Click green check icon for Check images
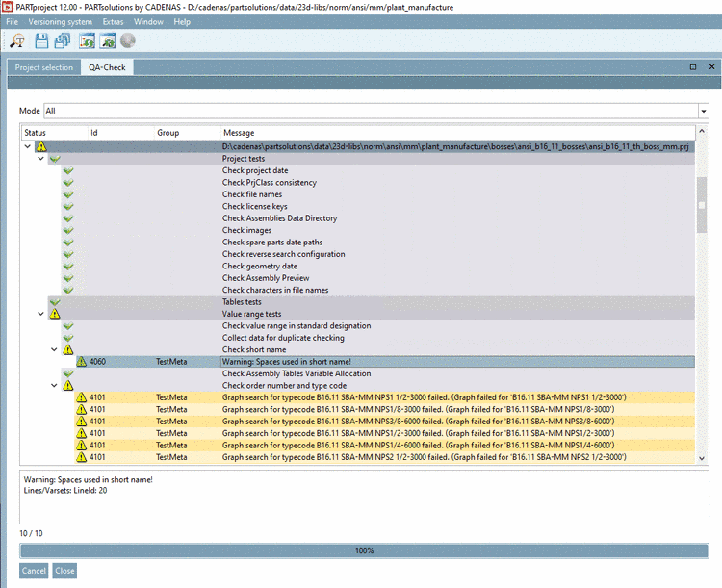The image size is (722, 588). [x=68, y=231]
